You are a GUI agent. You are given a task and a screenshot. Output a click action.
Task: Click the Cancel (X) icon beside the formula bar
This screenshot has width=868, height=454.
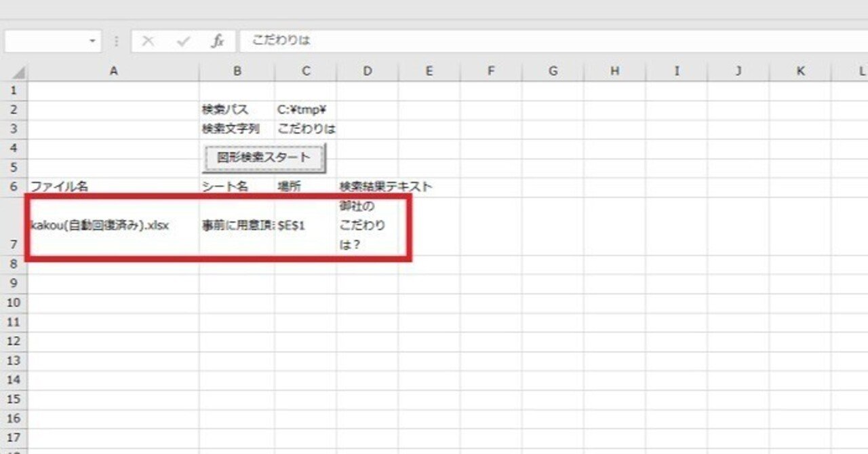pos(148,42)
